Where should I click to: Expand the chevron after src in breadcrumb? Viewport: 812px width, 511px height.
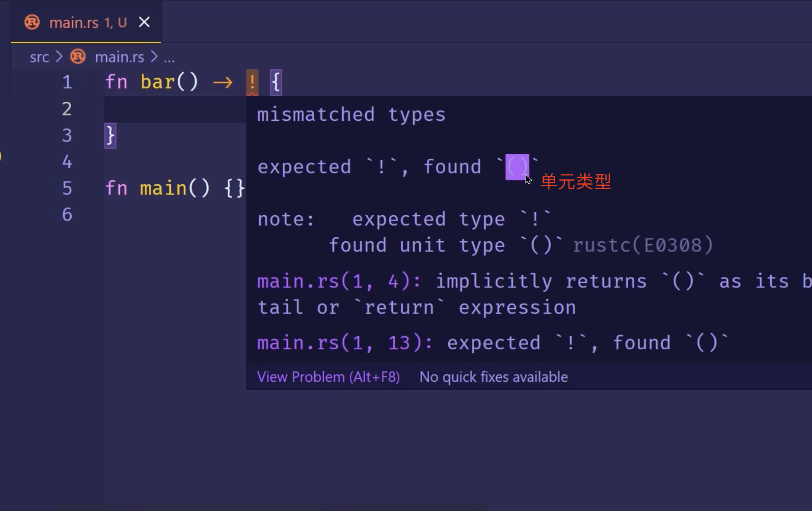[x=59, y=57]
